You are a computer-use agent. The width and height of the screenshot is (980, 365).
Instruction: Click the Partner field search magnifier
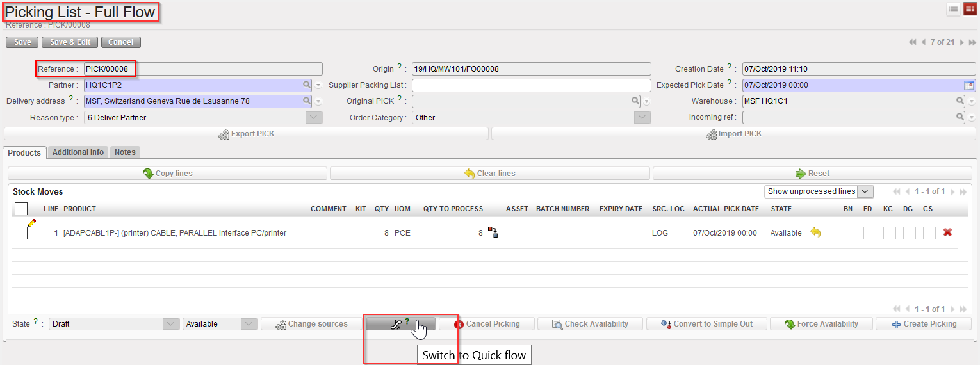tap(307, 85)
